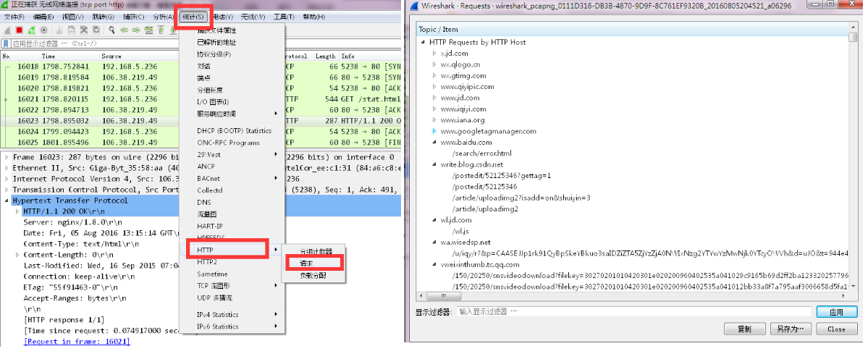Choose 分组计数器 in HTTP submenu
The image size is (868, 354).
316,251
